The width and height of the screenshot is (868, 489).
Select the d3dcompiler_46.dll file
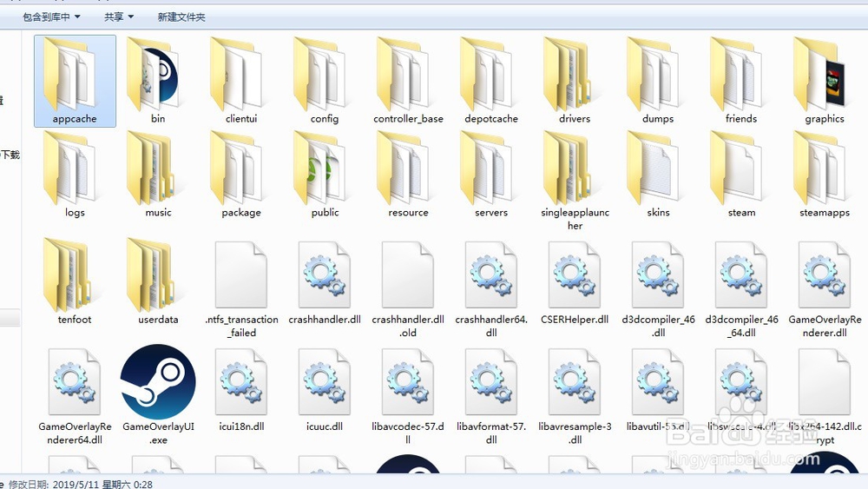[658, 288]
